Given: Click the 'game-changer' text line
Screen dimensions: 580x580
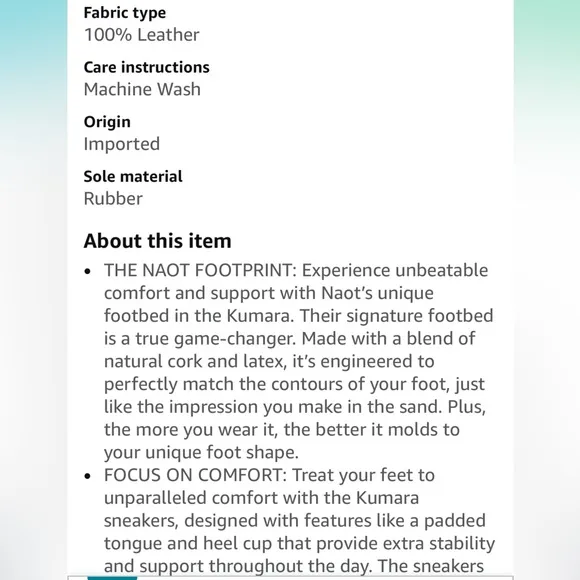Looking at the screenshot, I should tap(290, 339).
